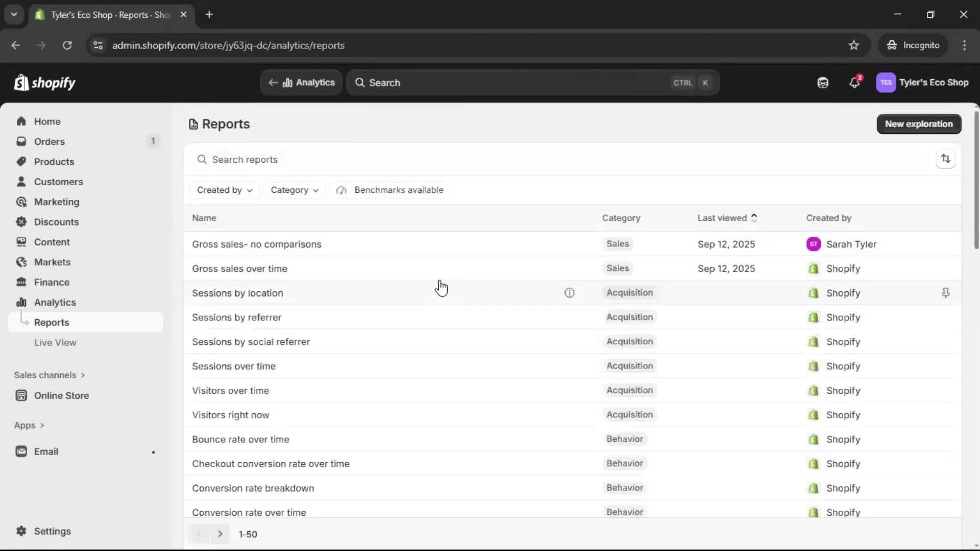Create a New exploration
This screenshot has width=980, height=551.
coord(919,123)
